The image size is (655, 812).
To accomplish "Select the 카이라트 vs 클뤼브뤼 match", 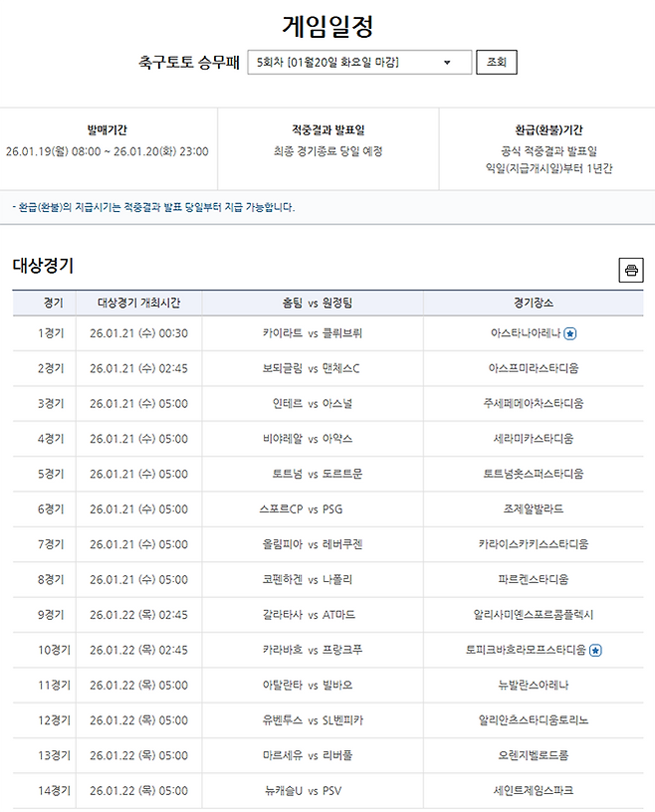I will click(312, 333).
